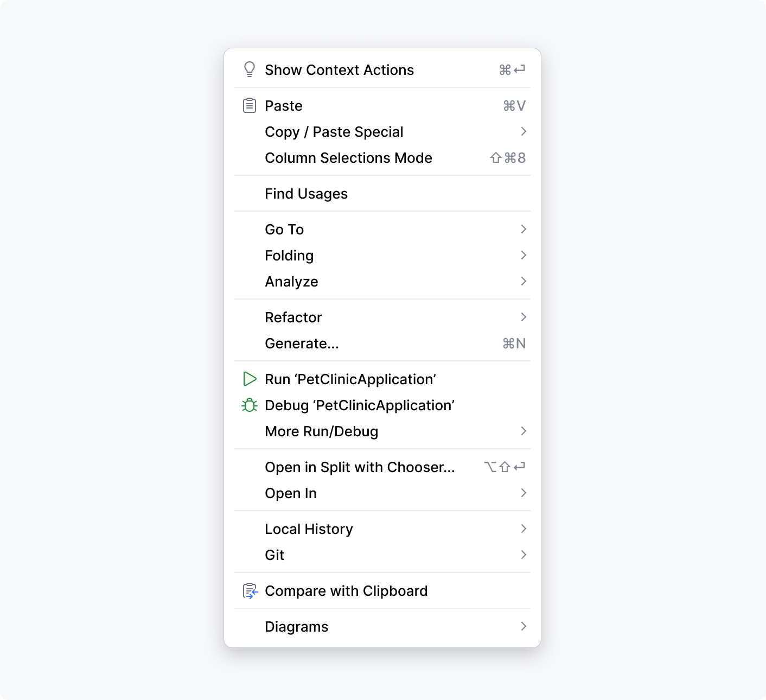Select More Run/Debug entry

321,431
